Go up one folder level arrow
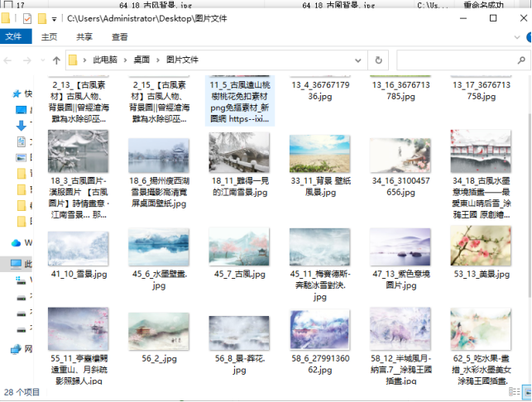Image resolution: width=532 pixels, height=402 pixels. (x=56, y=60)
